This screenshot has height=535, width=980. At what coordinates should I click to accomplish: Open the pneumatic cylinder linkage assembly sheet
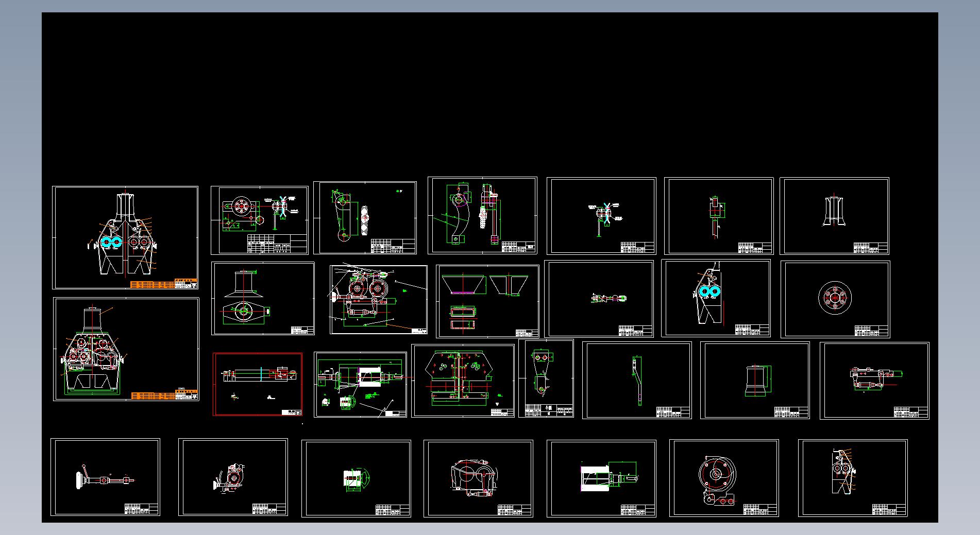click(x=874, y=381)
